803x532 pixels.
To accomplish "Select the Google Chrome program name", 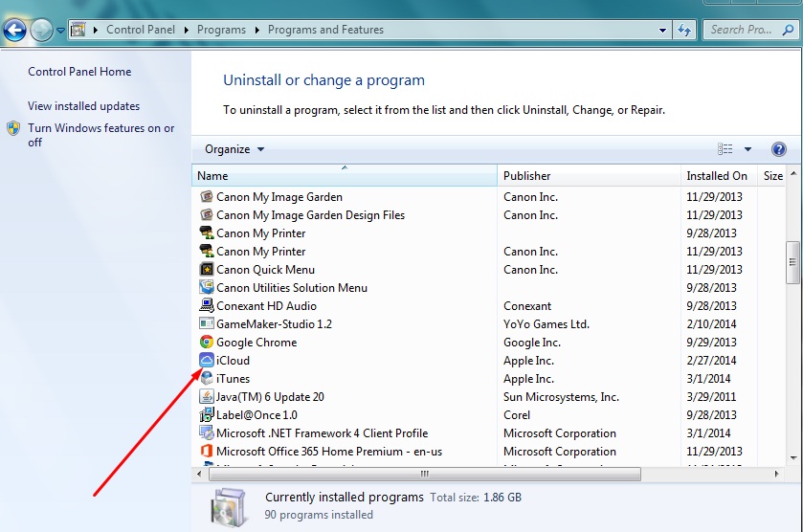I will tap(257, 343).
